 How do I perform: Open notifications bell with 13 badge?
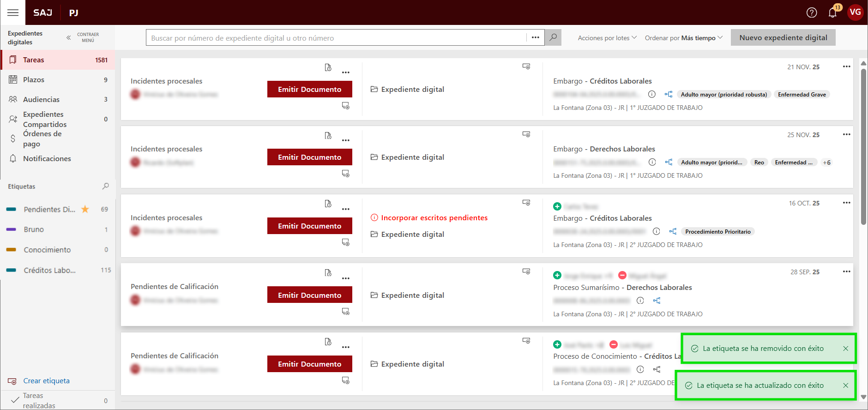[832, 12]
